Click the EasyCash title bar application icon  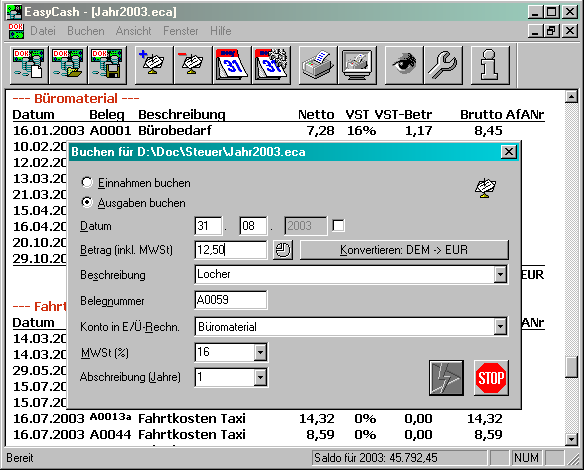(14, 12)
